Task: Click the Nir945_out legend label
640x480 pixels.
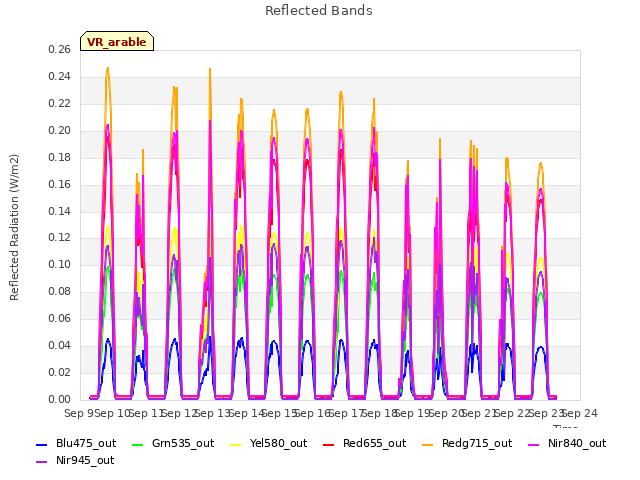Action: click(85, 461)
